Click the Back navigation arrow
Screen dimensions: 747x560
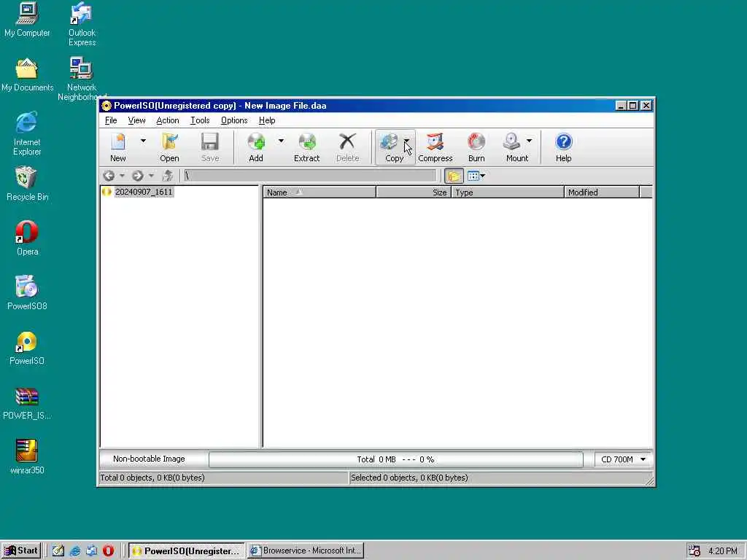pyautogui.click(x=109, y=176)
